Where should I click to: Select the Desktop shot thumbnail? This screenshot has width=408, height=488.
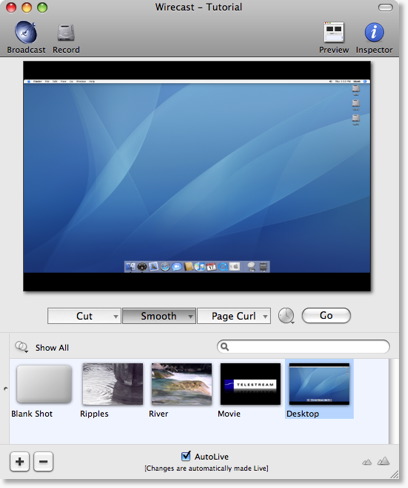(319, 384)
